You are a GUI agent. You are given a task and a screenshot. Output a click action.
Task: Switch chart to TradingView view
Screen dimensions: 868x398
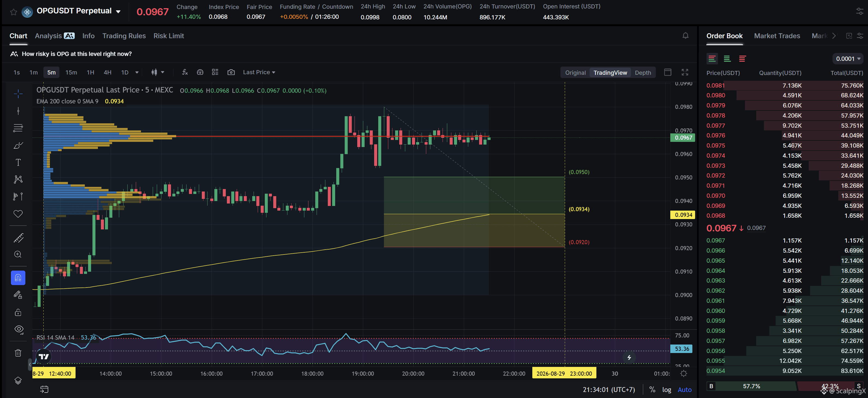[610, 73]
